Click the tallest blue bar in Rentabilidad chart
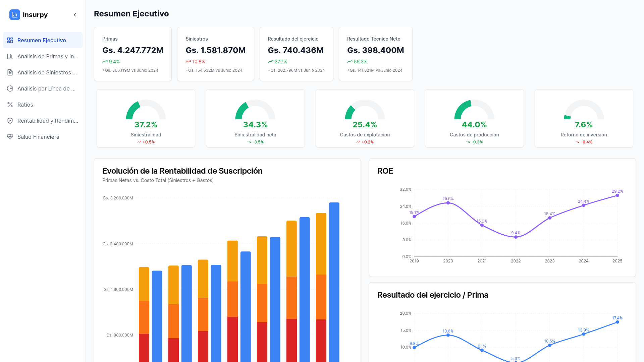The height and width of the screenshot is (362, 644). pos(334,282)
